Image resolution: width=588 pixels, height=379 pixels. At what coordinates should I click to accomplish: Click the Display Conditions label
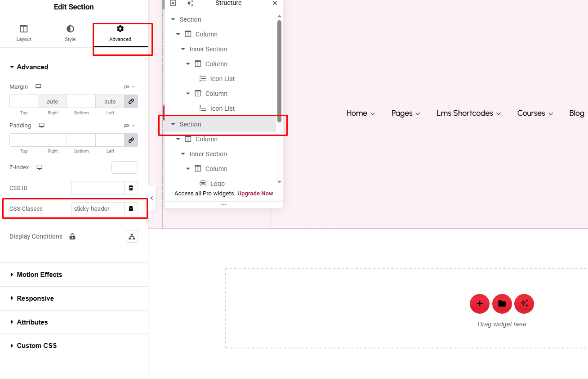36,236
